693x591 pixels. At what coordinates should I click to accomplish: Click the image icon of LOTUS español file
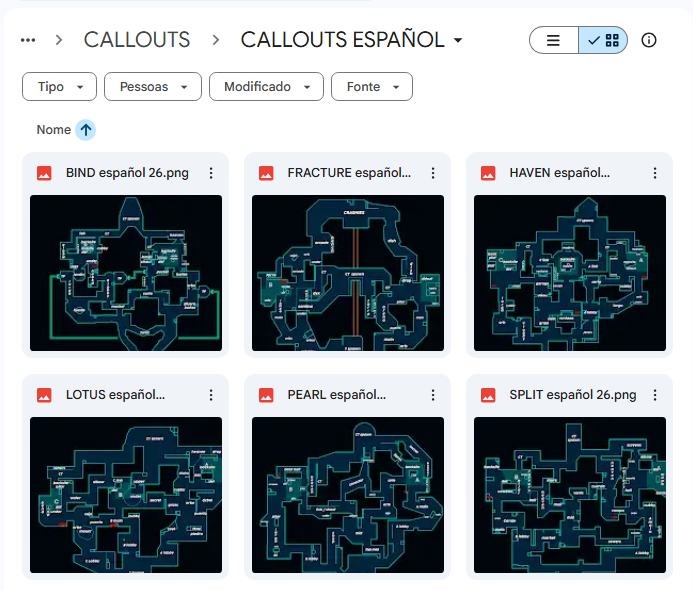coord(44,395)
